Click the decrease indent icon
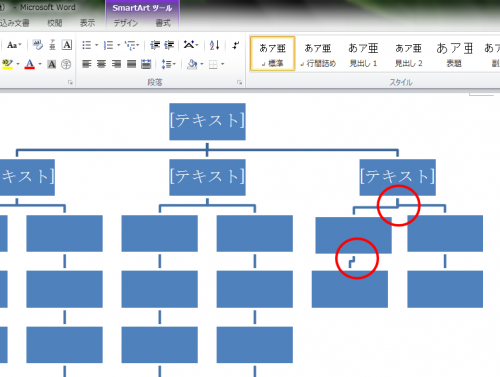Image resolution: width=500 pixels, height=377 pixels. 155,45
